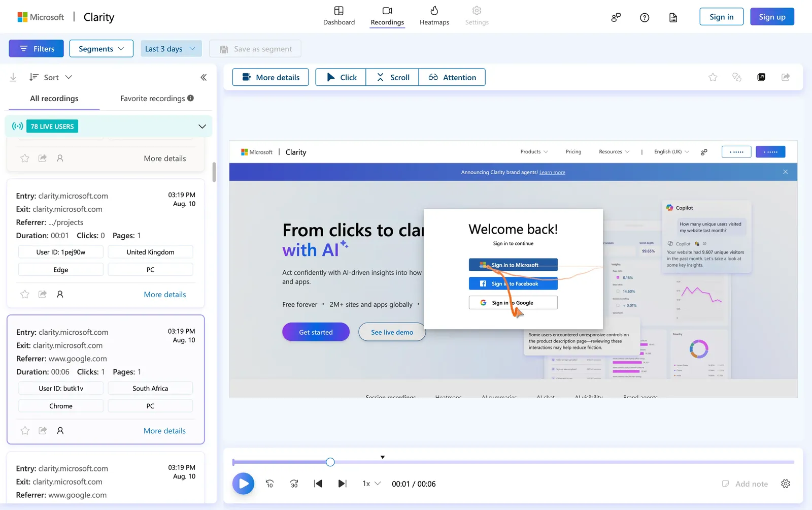Open the Last 3 days date dropdown

[171, 49]
